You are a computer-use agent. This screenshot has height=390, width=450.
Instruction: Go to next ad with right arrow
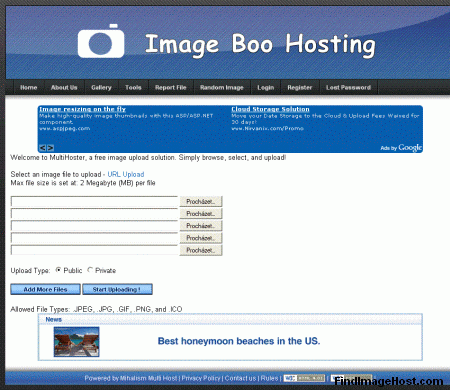pyautogui.click(x=50, y=148)
